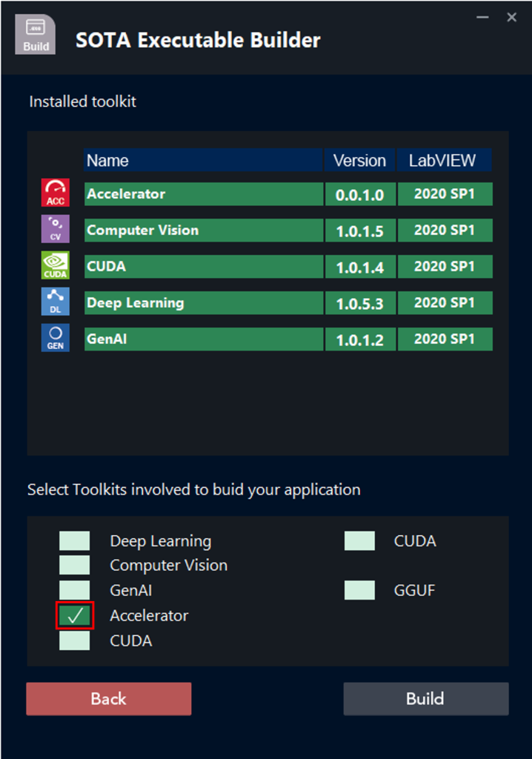Minimize the SOTA Executable Builder window
Screen dimensions: 532x759
(x=483, y=17)
